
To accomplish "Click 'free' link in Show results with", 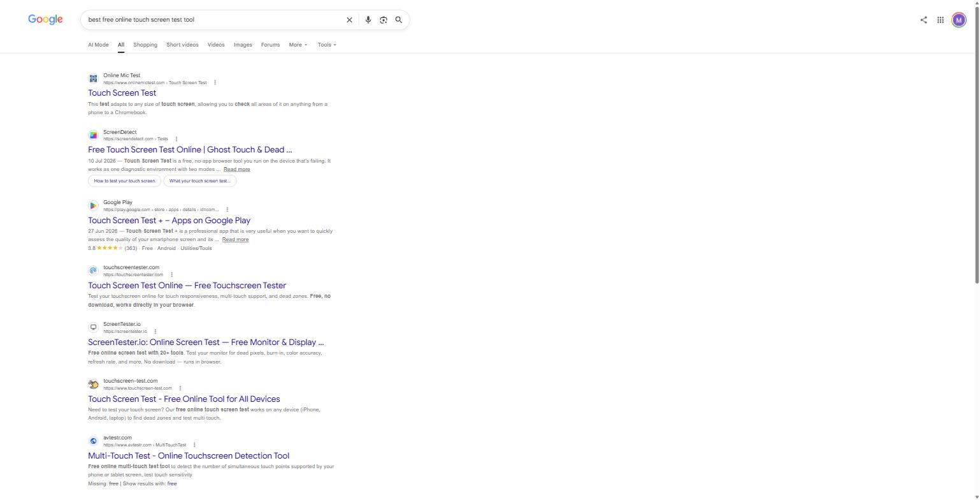I will (172, 483).
